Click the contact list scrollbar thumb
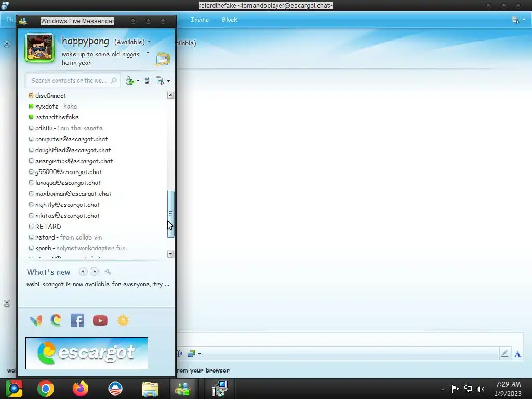 170,214
